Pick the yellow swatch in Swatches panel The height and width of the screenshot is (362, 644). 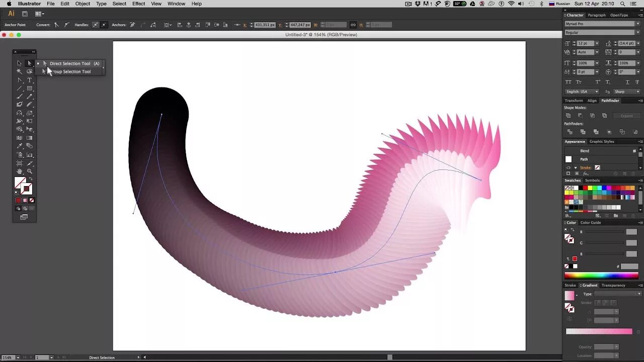pos(590,188)
